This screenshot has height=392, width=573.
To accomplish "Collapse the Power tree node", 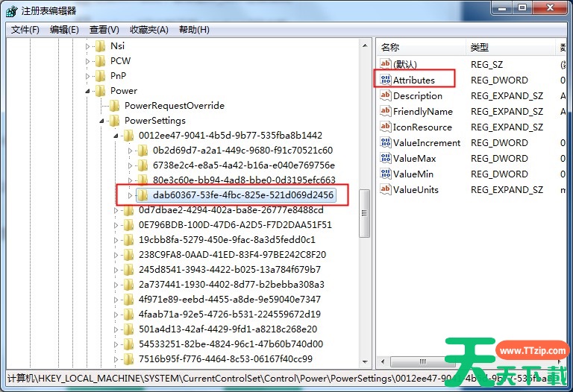I will point(87,90).
